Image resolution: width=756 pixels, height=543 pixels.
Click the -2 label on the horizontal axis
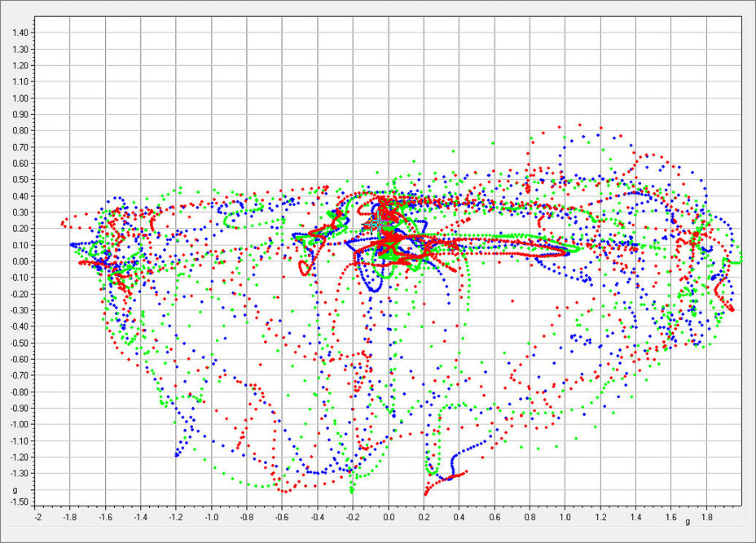[37, 516]
